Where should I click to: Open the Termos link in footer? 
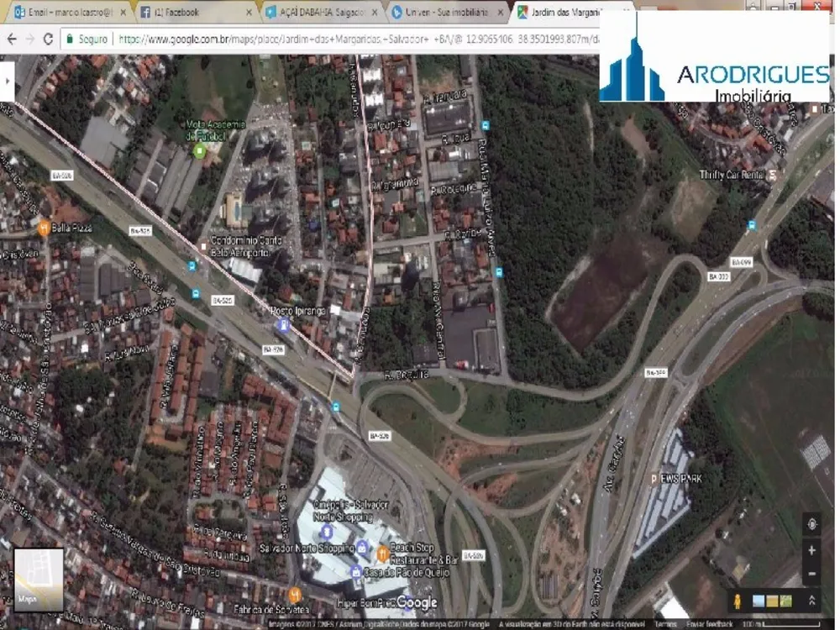point(665,625)
